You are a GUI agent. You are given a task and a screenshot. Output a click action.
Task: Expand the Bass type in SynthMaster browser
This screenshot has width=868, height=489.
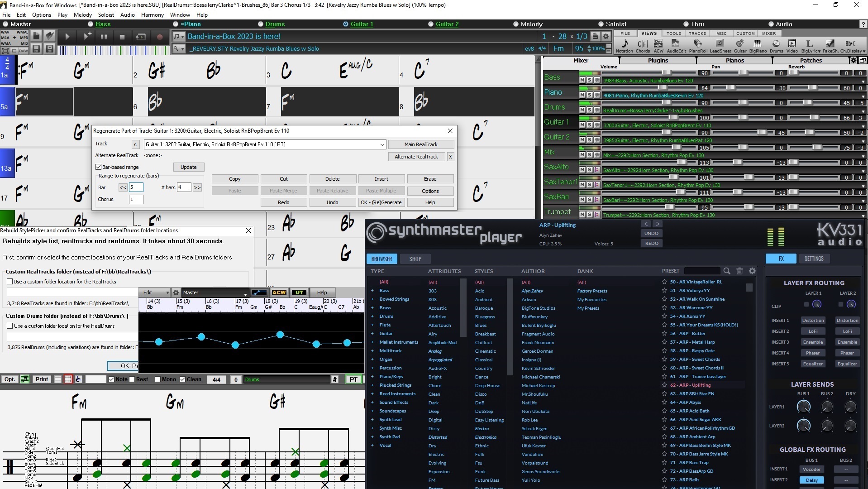point(372,291)
